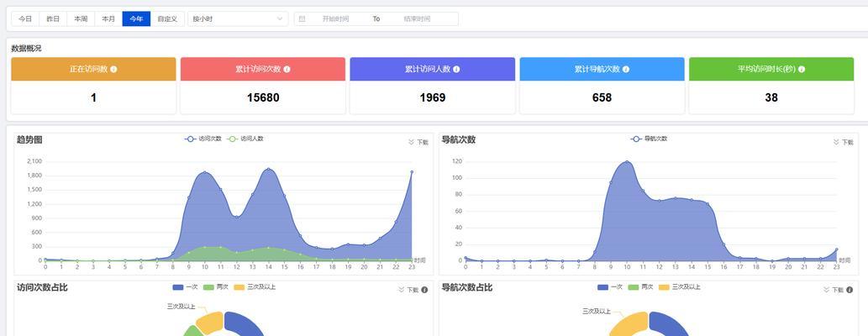Download the 访问次数占比 chart
Viewport: 868px width, 336px height.
[408, 290]
